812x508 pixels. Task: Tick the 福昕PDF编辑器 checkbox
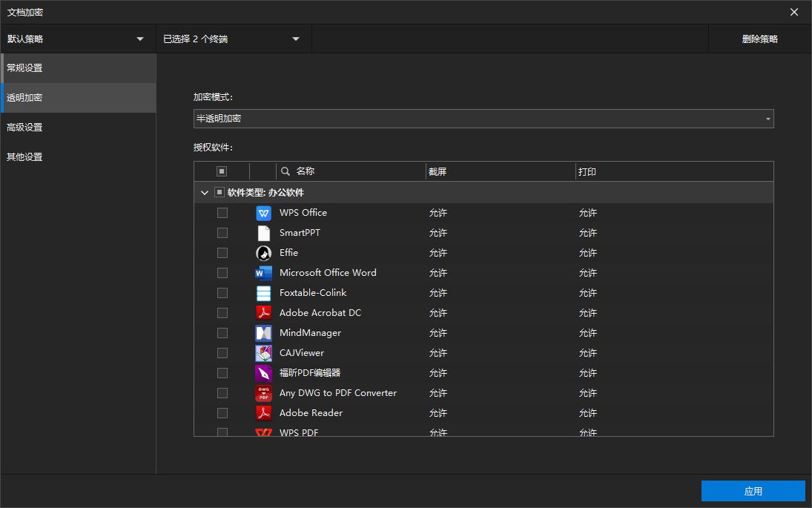[222, 373]
